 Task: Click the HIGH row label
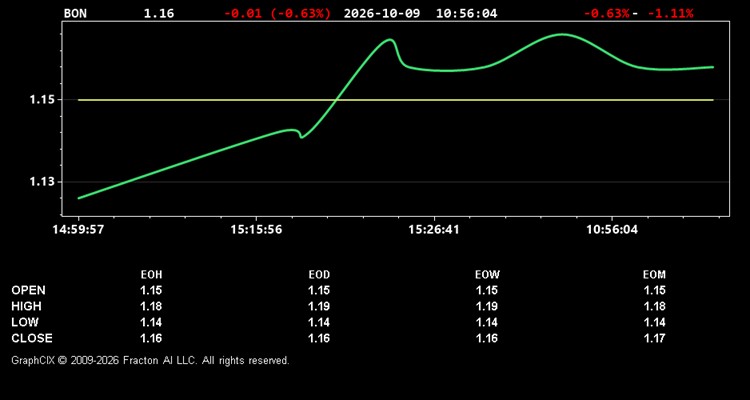point(26,306)
